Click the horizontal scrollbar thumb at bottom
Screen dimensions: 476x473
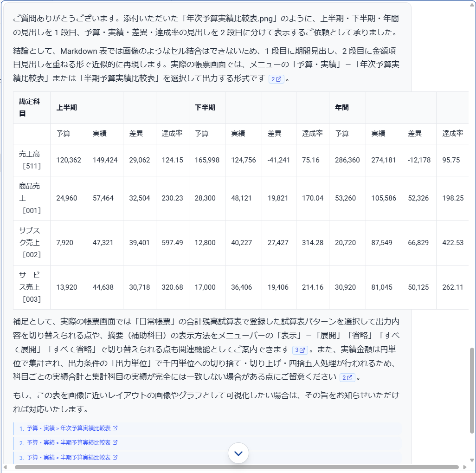(237, 467)
